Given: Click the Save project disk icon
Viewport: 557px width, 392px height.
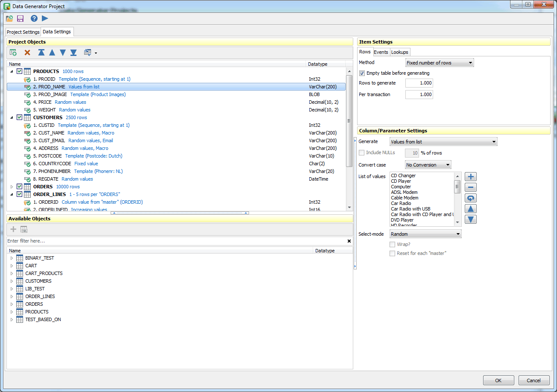Looking at the screenshot, I should 20,18.
